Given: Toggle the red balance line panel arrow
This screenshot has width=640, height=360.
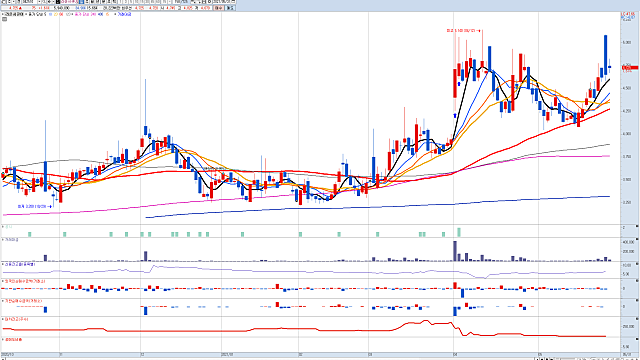Looking at the screenshot, I should [x=3, y=319].
